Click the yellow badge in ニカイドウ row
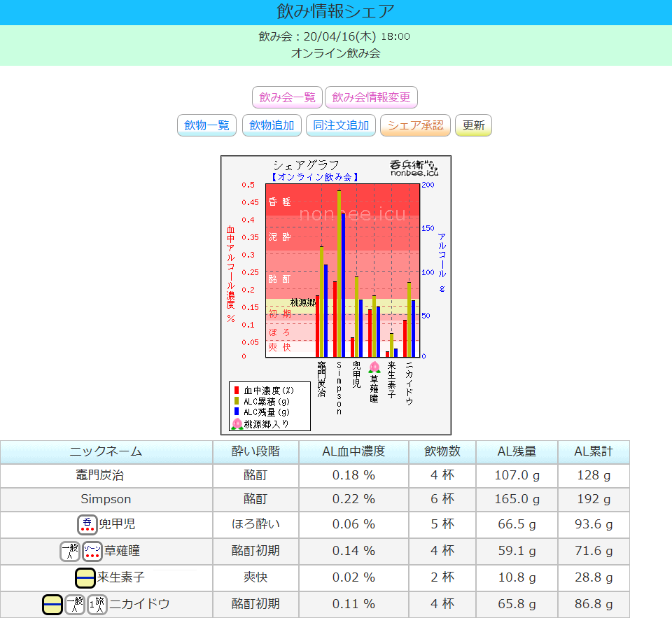 tap(52, 604)
